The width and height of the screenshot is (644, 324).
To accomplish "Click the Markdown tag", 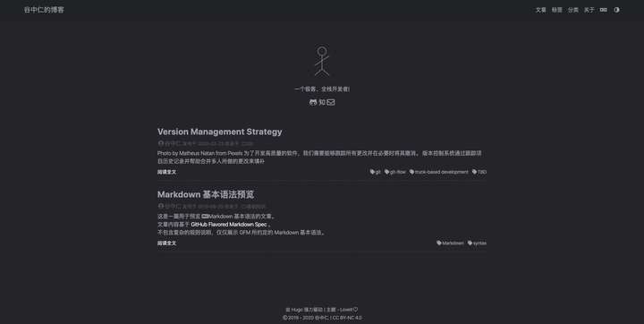I will [x=450, y=243].
